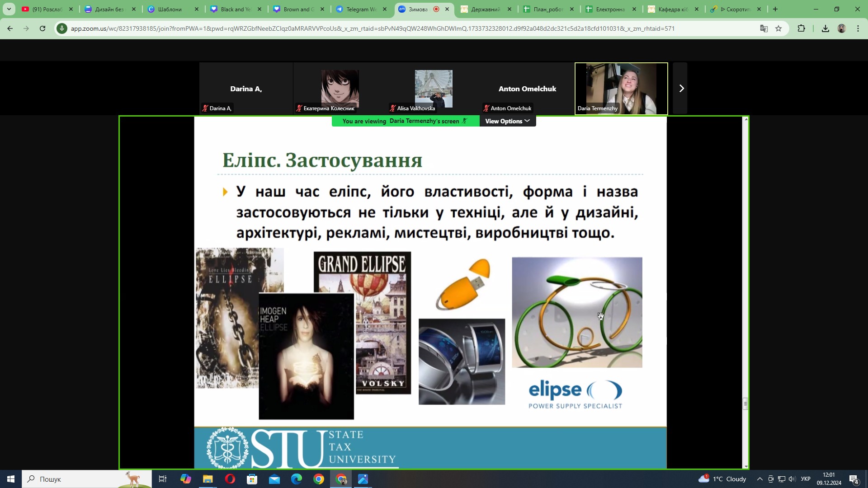Screen dimensions: 868x488
Task: Open Microsoft Store from the taskbar
Action: click(252, 479)
